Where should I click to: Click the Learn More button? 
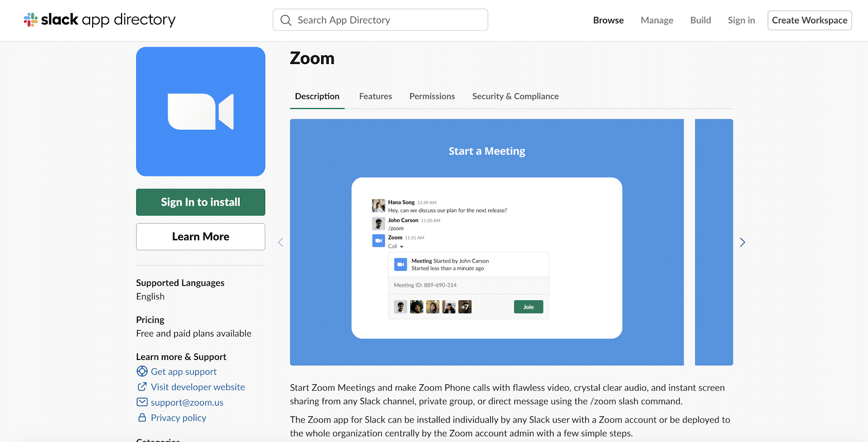201,237
